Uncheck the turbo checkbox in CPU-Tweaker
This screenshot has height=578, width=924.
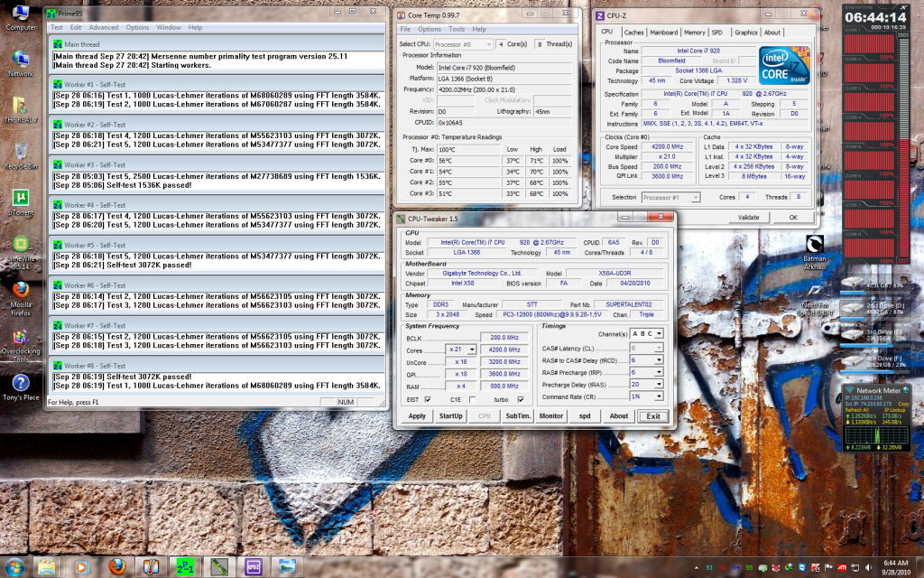tap(521, 400)
